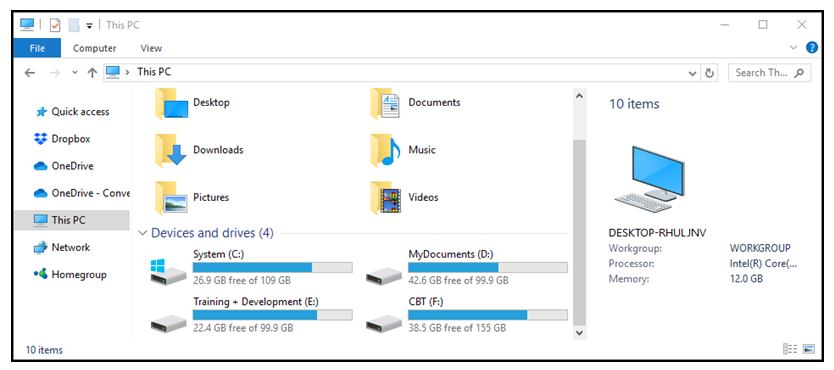This screenshot has width=834, height=370.
Task: Open the recent locations dropdown arrow
Action: coord(74,73)
